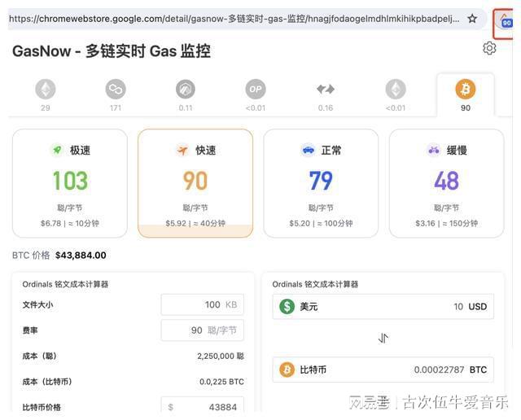Select the Bitcoin tab showing 90
521x420 pixels.
point(466,95)
